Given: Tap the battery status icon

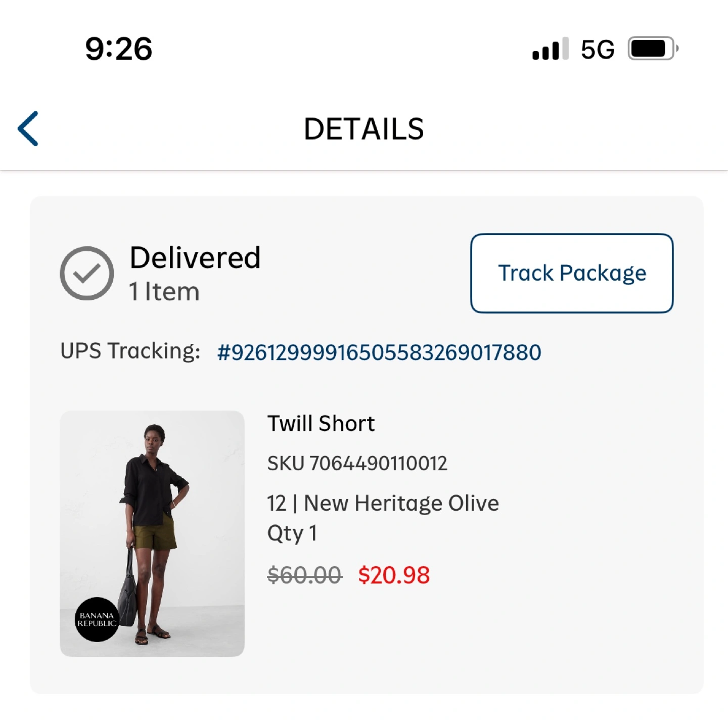Looking at the screenshot, I should pyautogui.click(x=653, y=49).
